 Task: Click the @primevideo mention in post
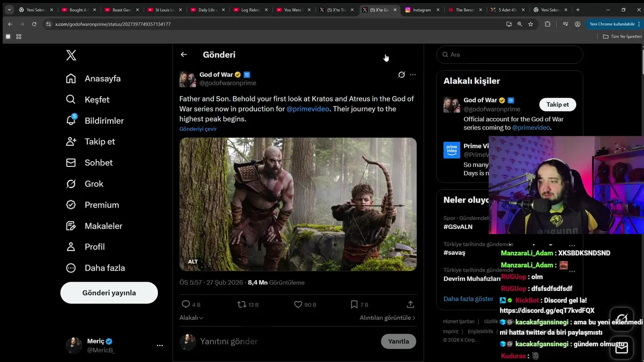point(308,109)
